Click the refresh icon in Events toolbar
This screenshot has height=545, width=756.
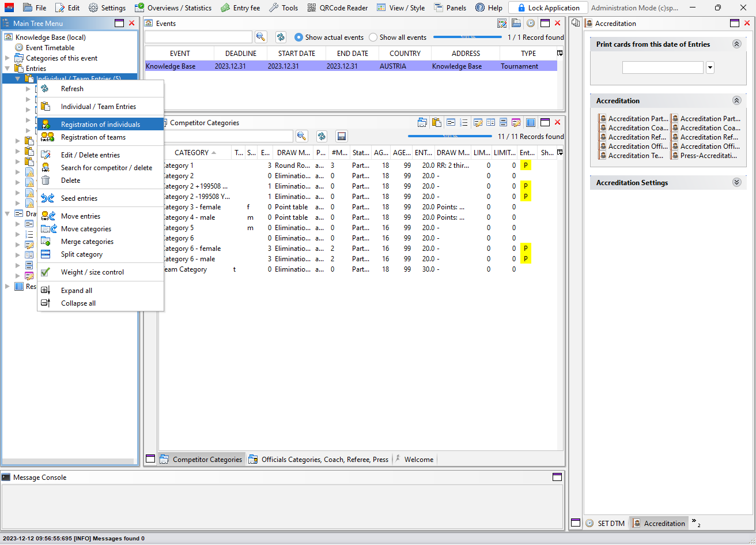[281, 37]
